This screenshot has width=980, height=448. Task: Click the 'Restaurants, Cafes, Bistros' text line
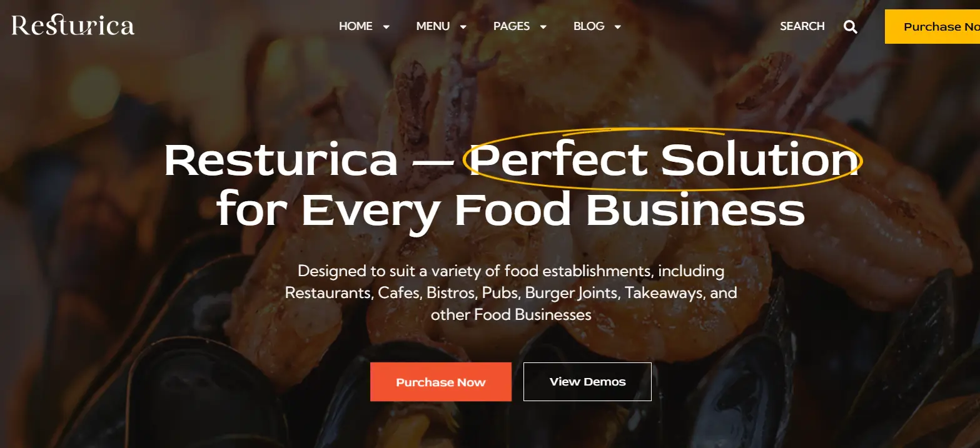[x=511, y=292]
